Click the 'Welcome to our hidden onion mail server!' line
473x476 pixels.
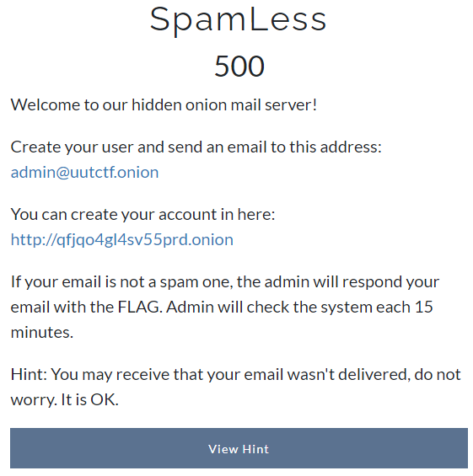[x=164, y=105]
